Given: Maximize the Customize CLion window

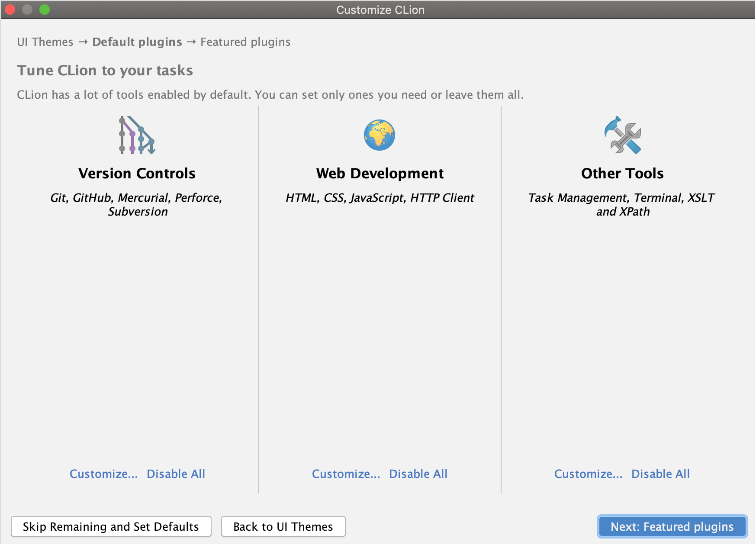Looking at the screenshot, I should coord(45,10).
